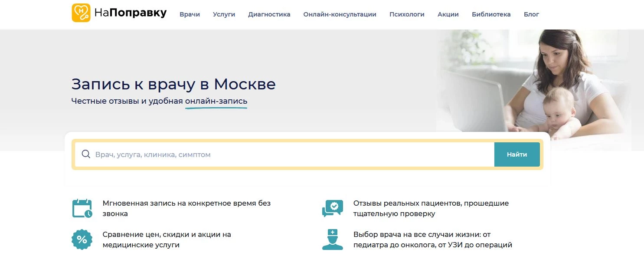The image size is (644, 256).
Task: Open the Блог section
Action: click(x=531, y=14)
